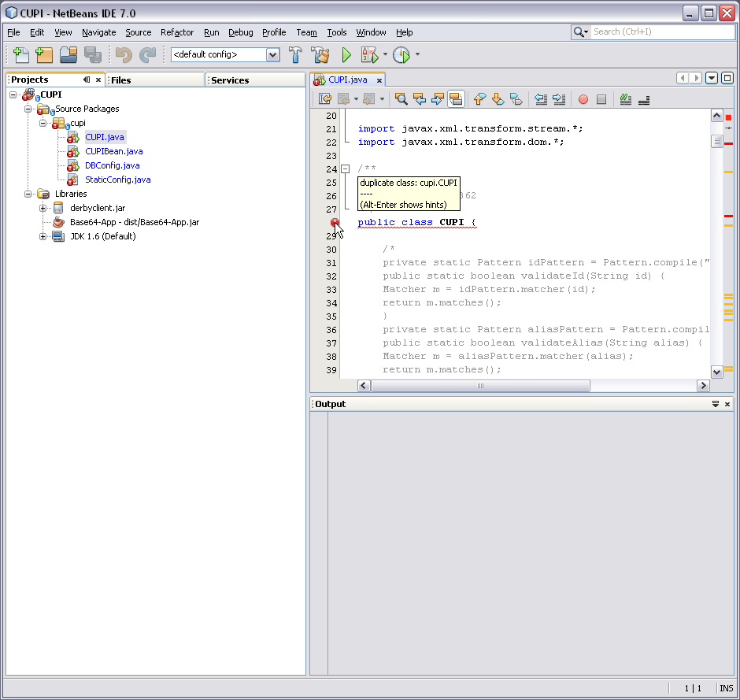Select StaticConfig.java in project tree
This screenshot has width=740, height=700.
[x=117, y=180]
